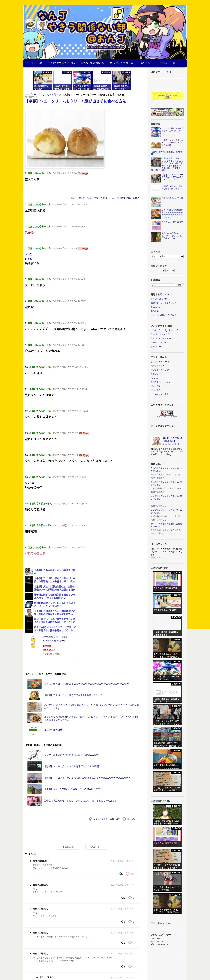Open 人気ブログランキングへ text link
Screen dimensions: 210x980
167,416
